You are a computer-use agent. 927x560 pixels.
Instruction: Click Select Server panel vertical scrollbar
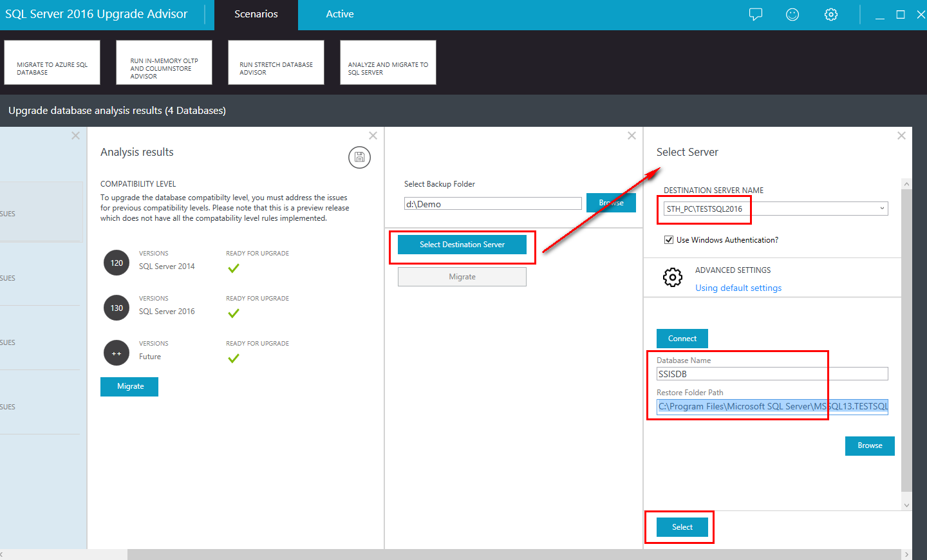(906, 340)
